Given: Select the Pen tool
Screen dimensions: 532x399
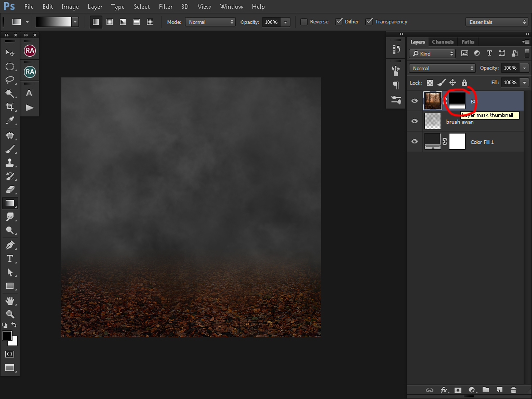Looking at the screenshot, I should coord(9,245).
